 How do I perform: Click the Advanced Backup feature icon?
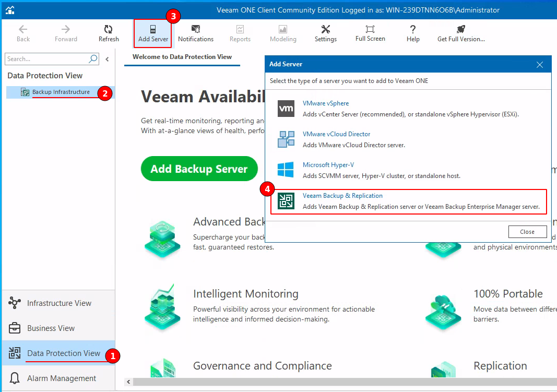(x=162, y=239)
